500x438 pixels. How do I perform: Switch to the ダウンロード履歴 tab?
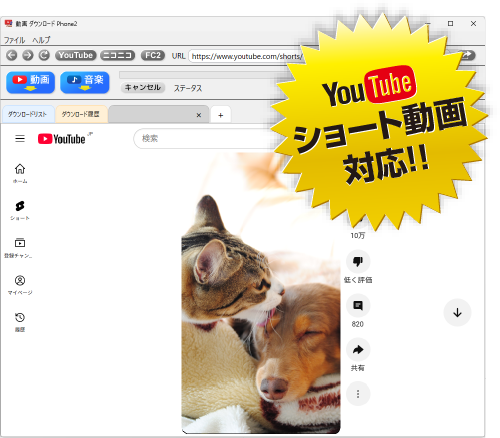click(81, 114)
